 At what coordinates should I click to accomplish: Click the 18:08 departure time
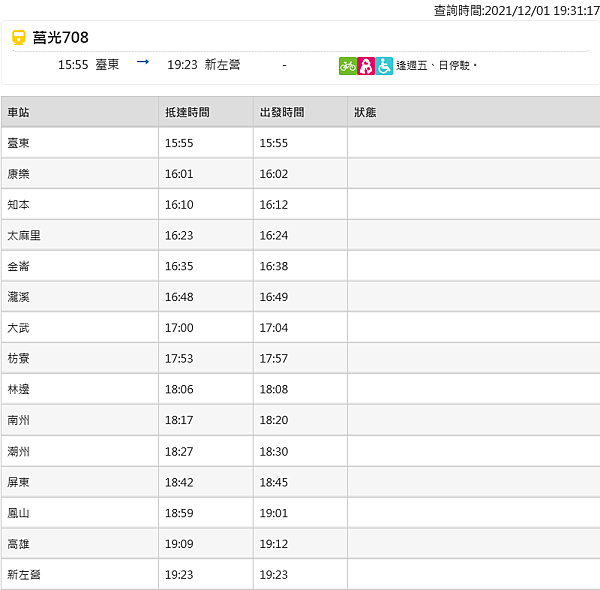(x=274, y=390)
